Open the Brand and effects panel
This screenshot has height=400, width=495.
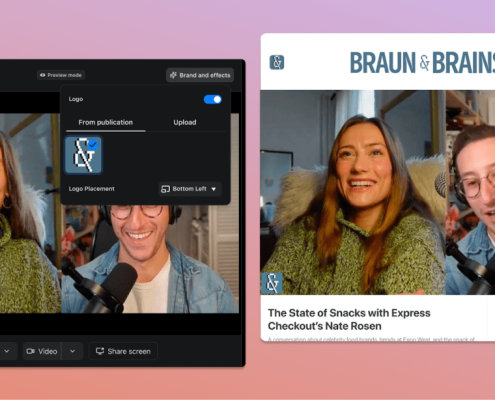coord(200,75)
